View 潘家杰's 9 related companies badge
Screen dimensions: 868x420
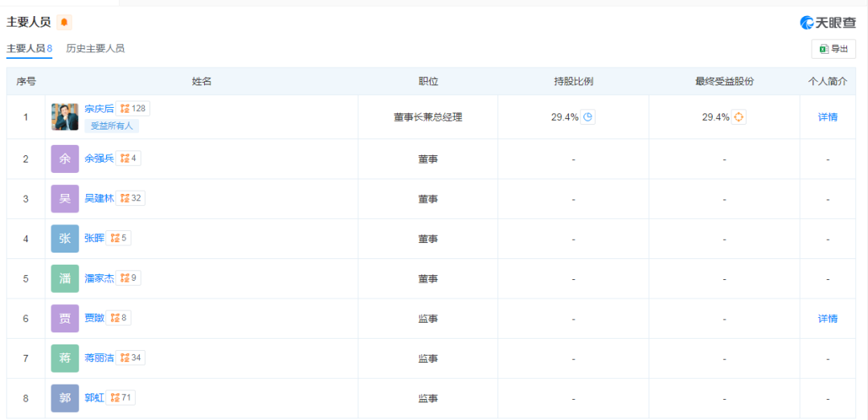coord(129,278)
